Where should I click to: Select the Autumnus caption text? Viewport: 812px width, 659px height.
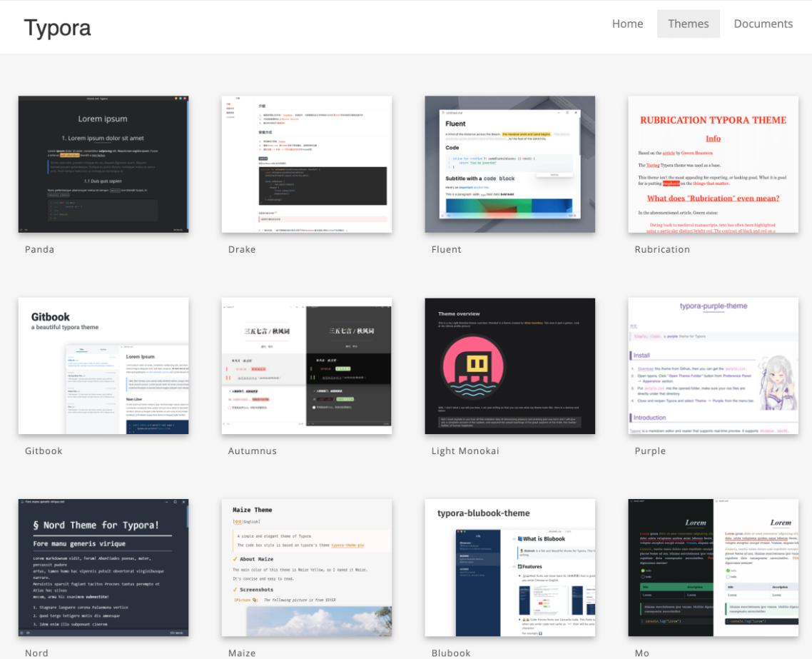pyautogui.click(x=252, y=451)
